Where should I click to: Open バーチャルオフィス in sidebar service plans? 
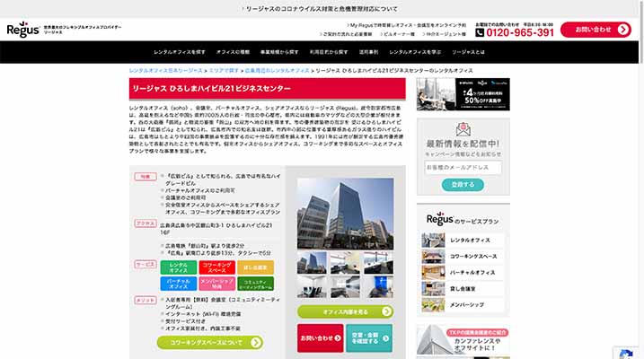463,273
